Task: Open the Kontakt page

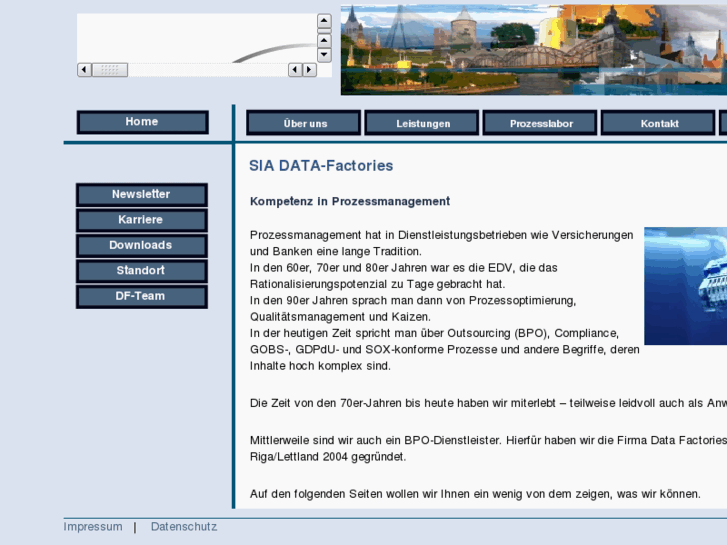Action: (x=658, y=123)
